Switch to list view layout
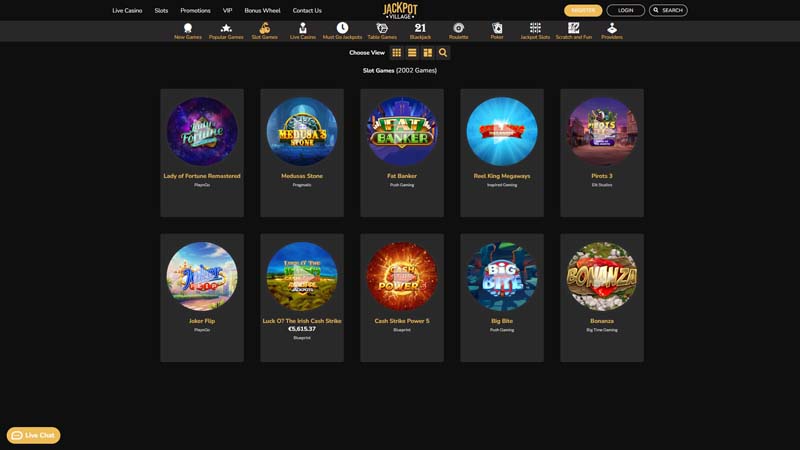 (412, 53)
